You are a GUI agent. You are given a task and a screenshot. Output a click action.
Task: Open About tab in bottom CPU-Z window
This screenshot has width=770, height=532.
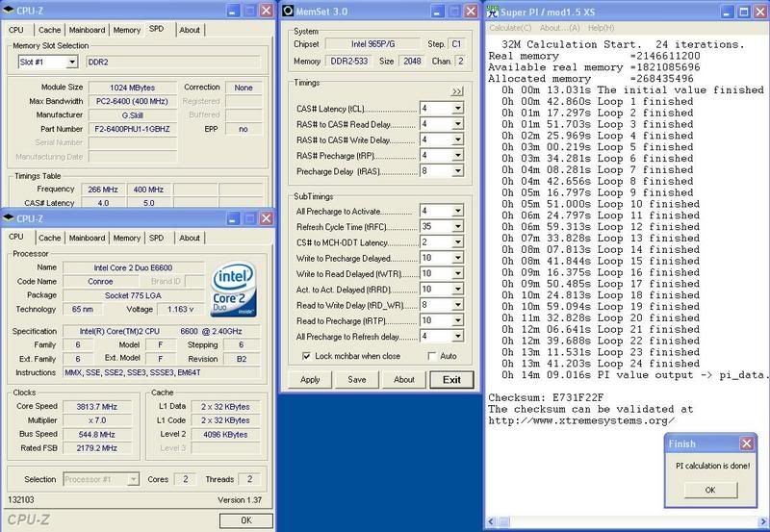189,238
